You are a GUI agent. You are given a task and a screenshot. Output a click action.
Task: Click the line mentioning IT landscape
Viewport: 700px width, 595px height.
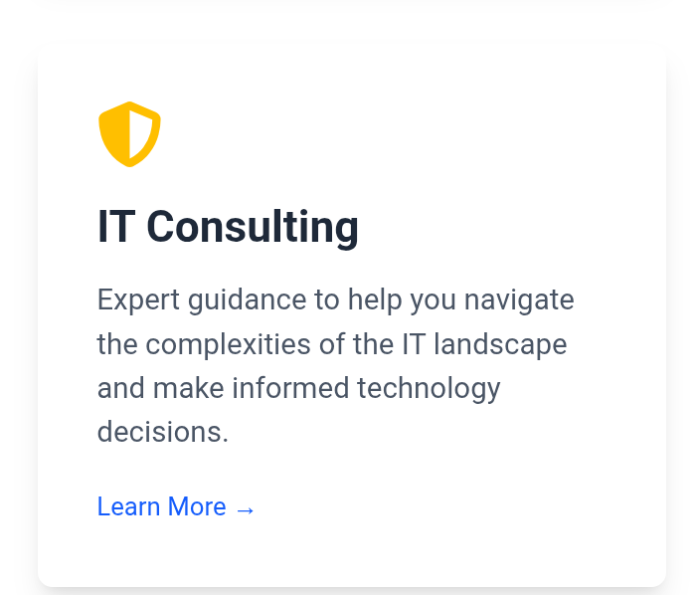(x=331, y=344)
